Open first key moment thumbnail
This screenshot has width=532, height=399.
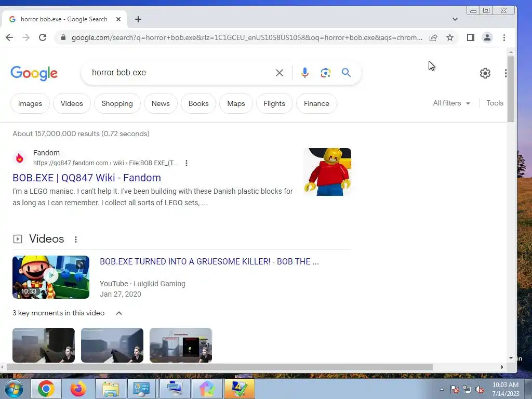pyautogui.click(x=44, y=345)
